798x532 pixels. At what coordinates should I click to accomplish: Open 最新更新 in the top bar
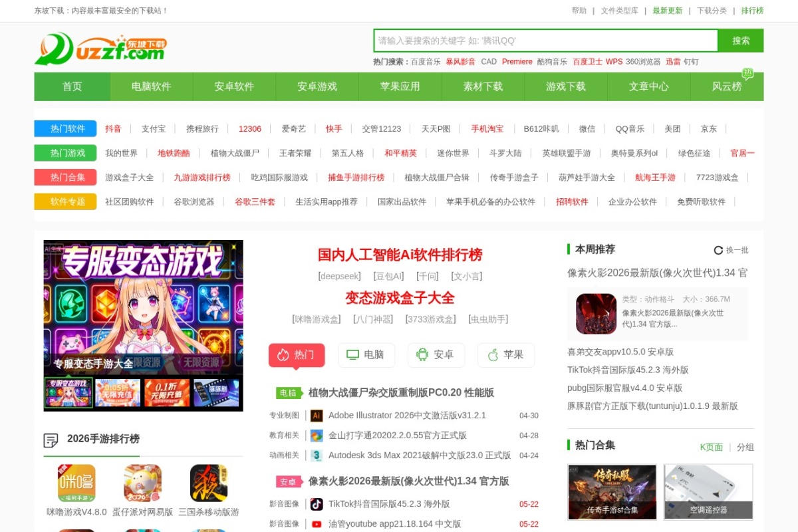tap(667, 11)
